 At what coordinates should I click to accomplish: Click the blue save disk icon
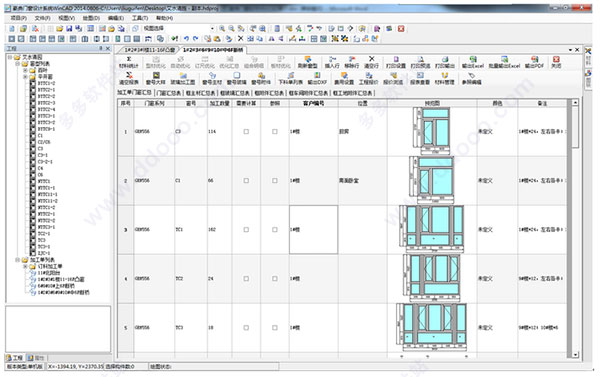[69, 29]
